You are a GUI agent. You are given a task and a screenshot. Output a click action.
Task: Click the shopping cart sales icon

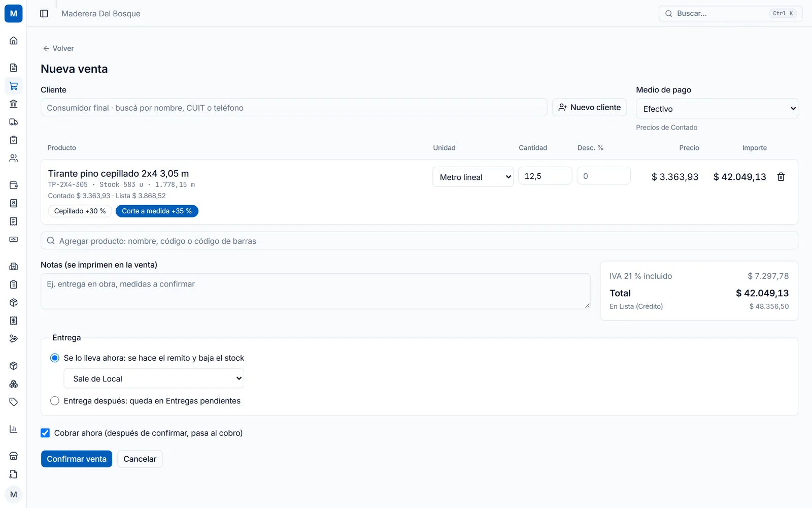[x=14, y=86]
